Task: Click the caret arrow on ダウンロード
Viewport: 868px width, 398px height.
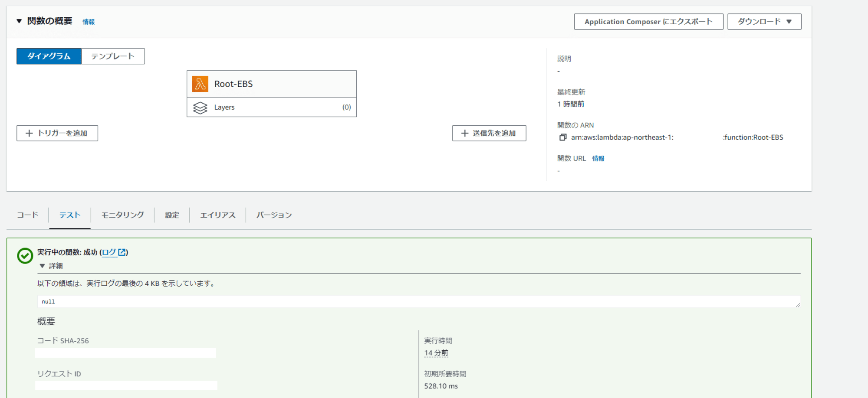Action: coord(789,22)
